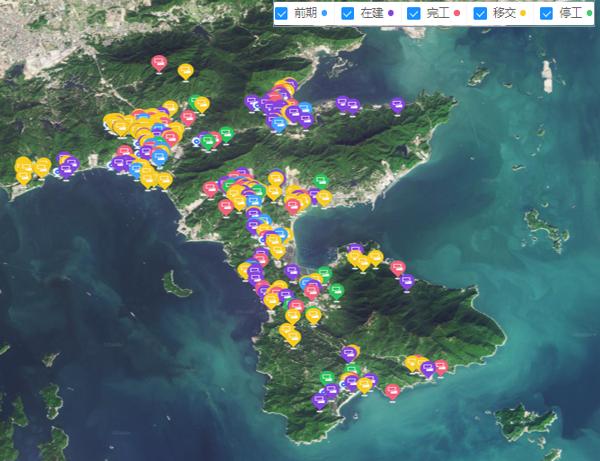Click the 在建 legend label text
The image size is (600, 461).
coord(371,14)
